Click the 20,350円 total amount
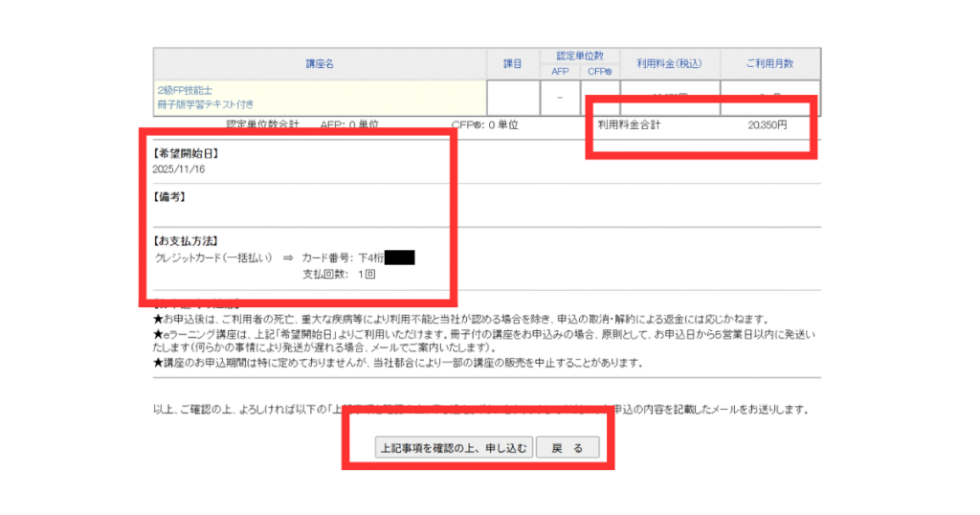This screenshot has width=980, height=515. point(767,125)
